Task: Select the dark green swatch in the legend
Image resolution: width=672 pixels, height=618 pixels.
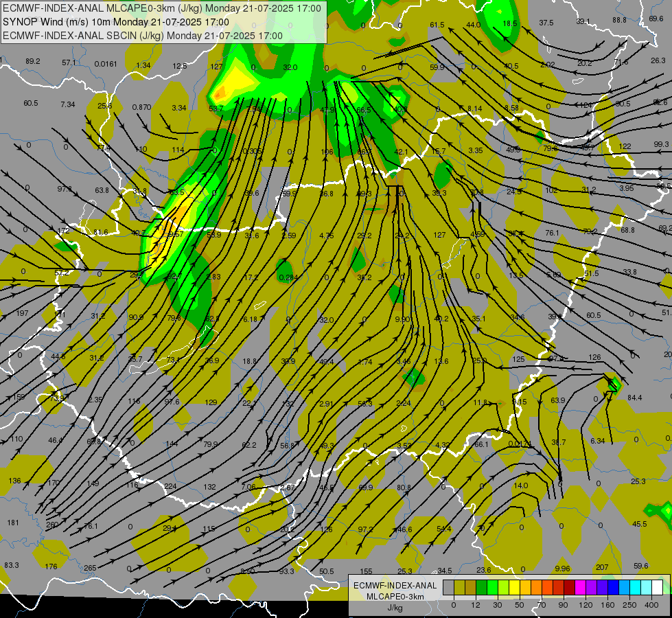Action: [481, 587]
